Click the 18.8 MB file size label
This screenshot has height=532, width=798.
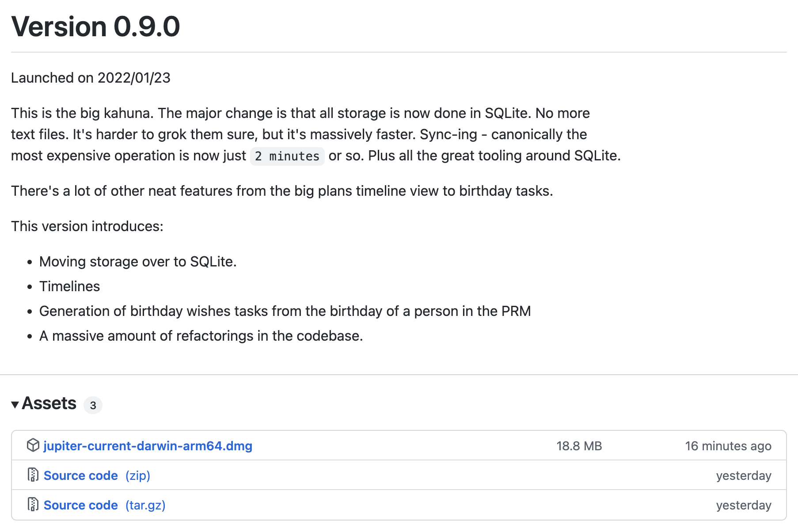point(579,446)
